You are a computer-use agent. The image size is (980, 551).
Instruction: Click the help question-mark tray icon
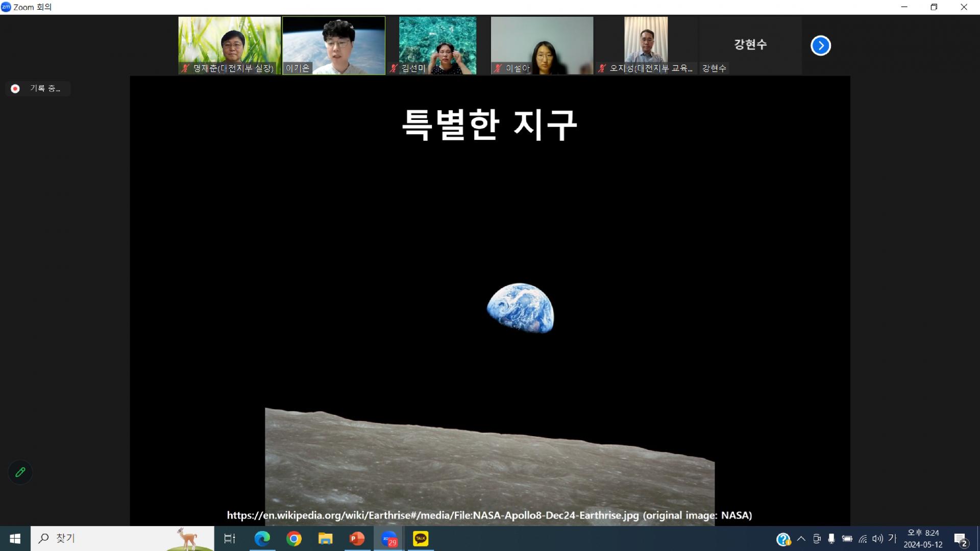pos(783,539)
